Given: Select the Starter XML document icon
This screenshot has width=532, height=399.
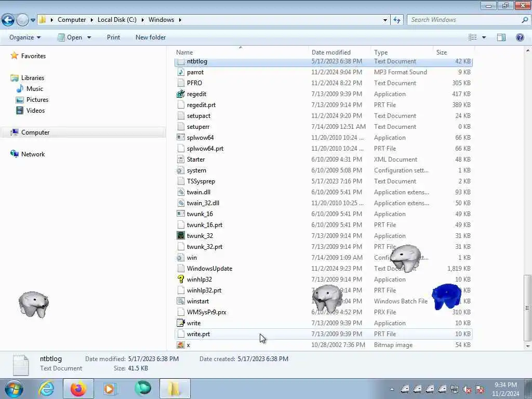Looking at the screenshot, I should (181, 159).
